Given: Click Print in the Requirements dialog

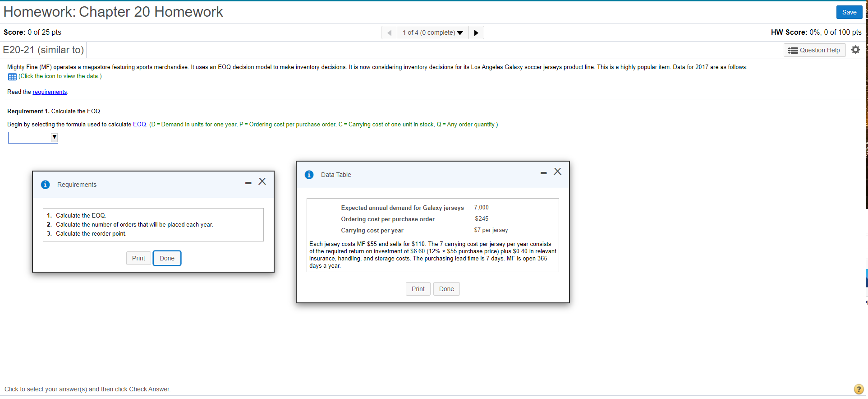Looking at the screenshot, I should click(138, 258).
